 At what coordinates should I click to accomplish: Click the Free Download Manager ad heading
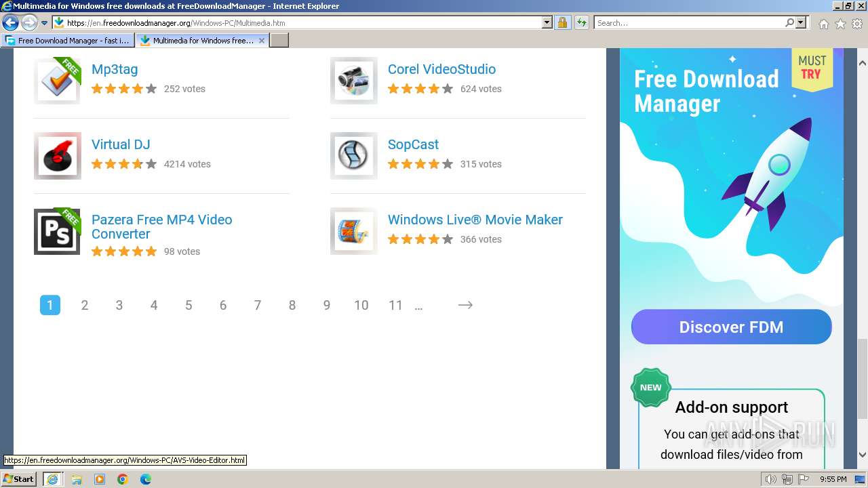click(707, 91)
